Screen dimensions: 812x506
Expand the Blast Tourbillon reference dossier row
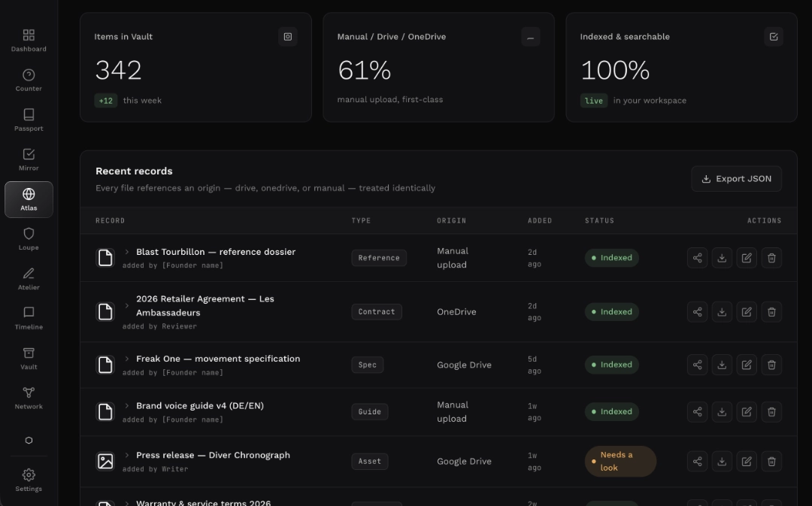pyautogui.click(x=127, y=252)
